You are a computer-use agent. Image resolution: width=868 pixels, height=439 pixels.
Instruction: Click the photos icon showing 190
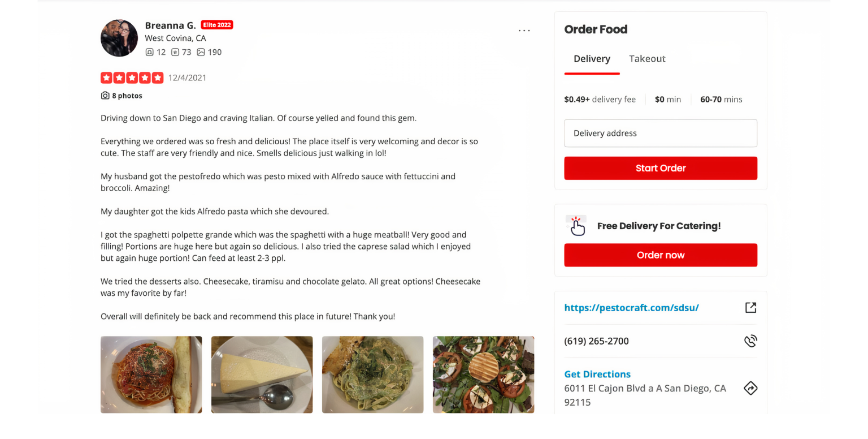(x=201, y=52)
